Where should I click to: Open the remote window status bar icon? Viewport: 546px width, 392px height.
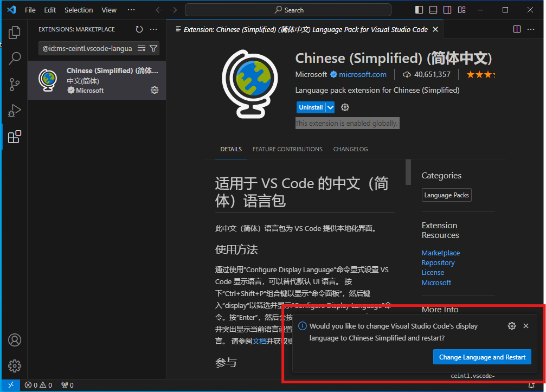(x=11, y=385)
